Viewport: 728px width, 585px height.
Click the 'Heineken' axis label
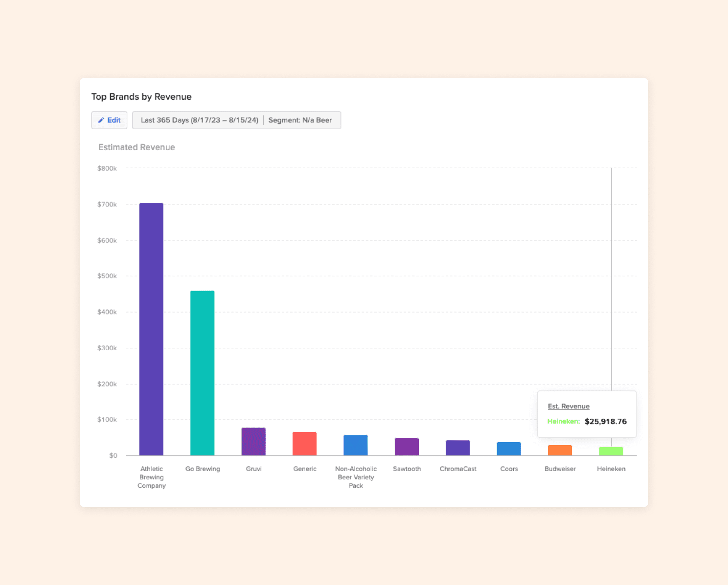pyautogui.click(x=611, y=469)
